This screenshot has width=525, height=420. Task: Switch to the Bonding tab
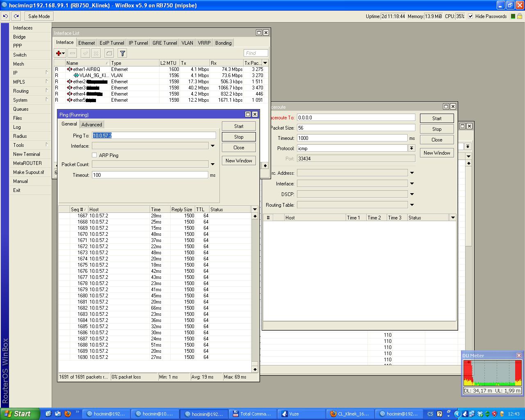coord(223,43)
